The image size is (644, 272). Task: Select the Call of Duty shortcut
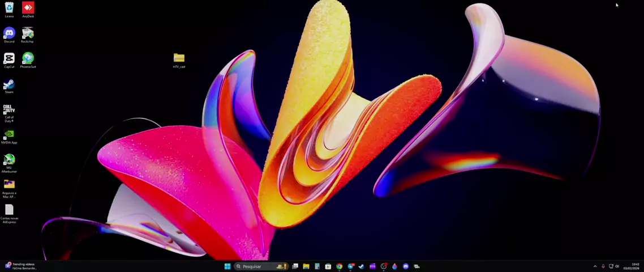[x=9, y=109]
